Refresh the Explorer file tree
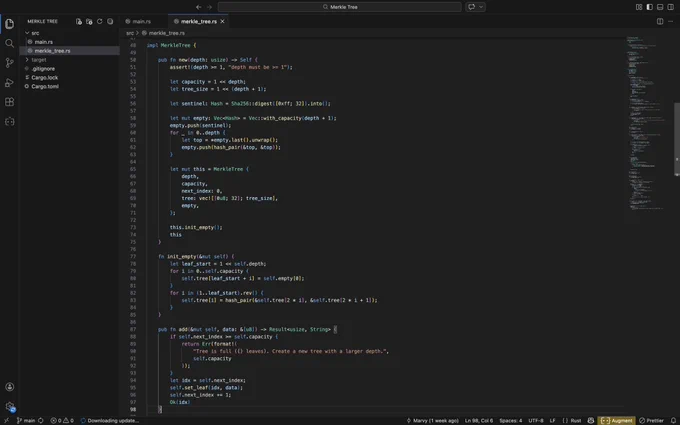680x425 pixels. [x=99, y=21]
